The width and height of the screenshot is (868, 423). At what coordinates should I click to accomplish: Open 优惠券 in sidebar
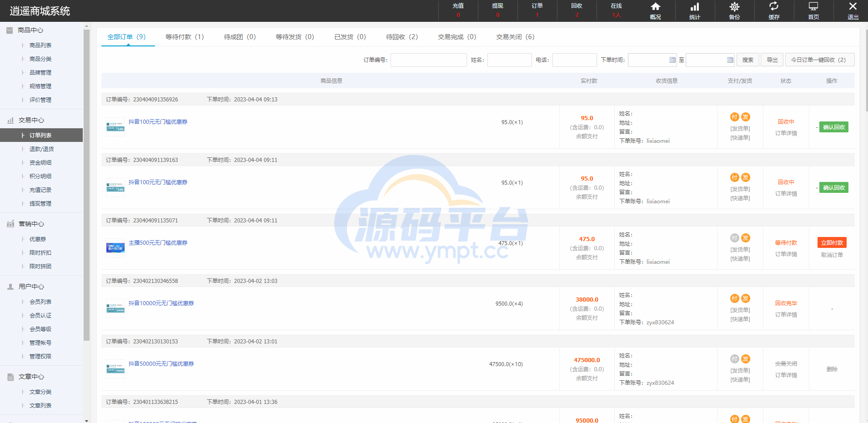pyautogui.click(x=38, y=239)
